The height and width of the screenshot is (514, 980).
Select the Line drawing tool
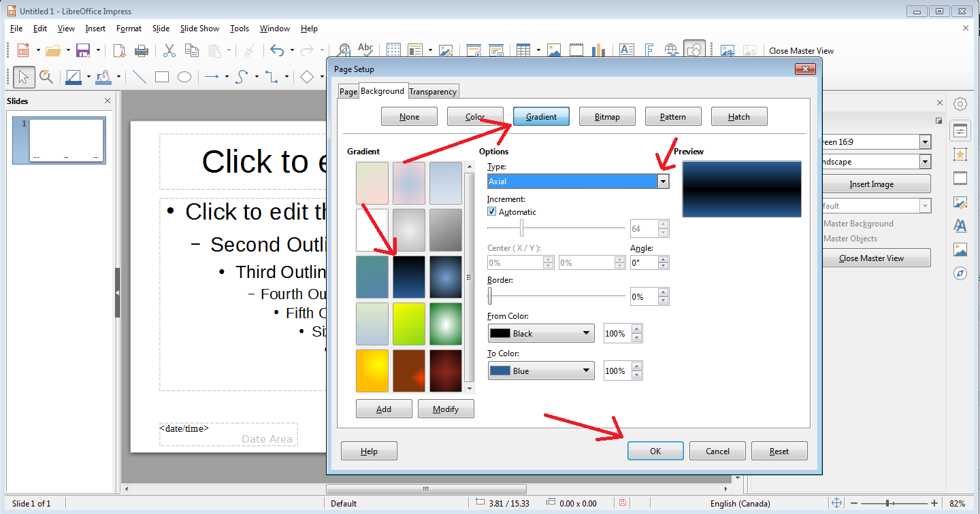click(140, 77)
